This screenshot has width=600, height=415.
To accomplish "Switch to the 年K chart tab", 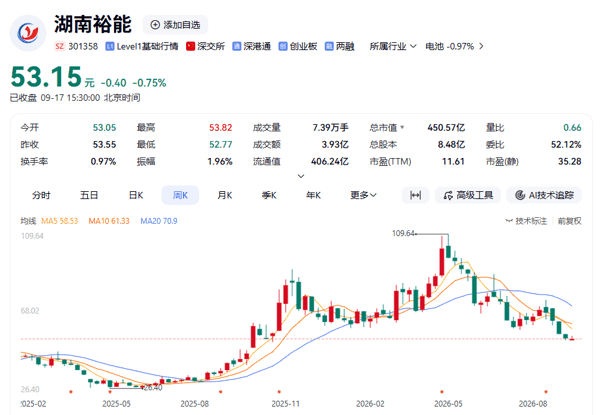I will [x=313, y=195].
